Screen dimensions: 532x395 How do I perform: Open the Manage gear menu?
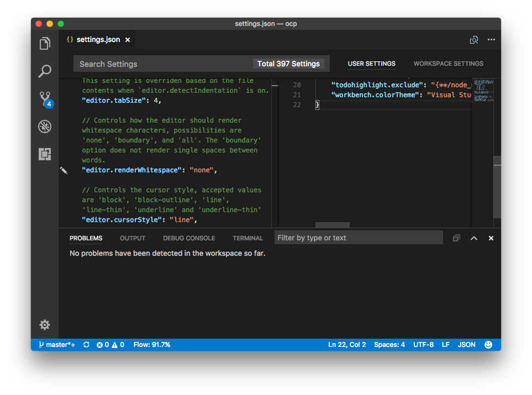pyautogui.click(x=45, y=325)
